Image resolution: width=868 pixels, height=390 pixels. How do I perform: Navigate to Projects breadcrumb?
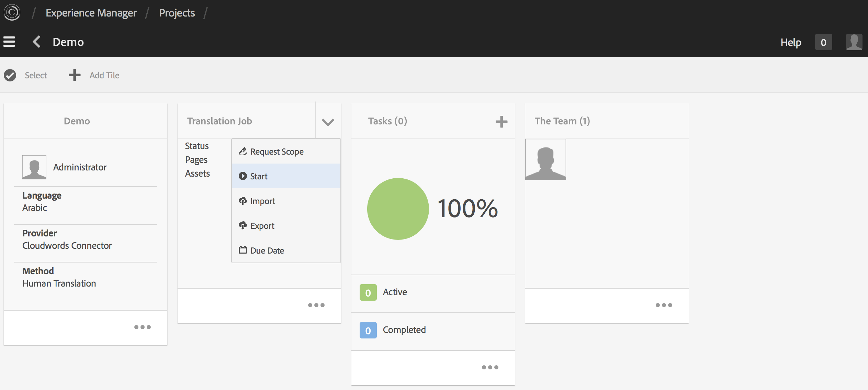point(177,13)
